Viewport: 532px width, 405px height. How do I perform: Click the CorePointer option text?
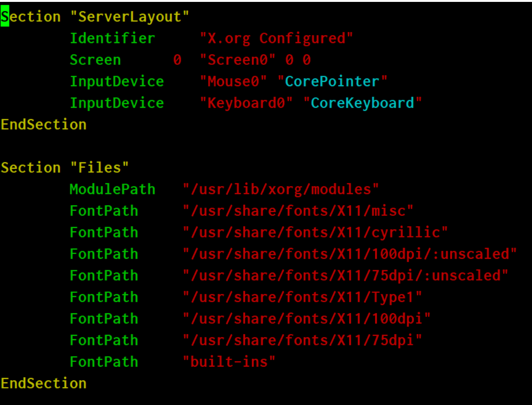click(332, 81)
